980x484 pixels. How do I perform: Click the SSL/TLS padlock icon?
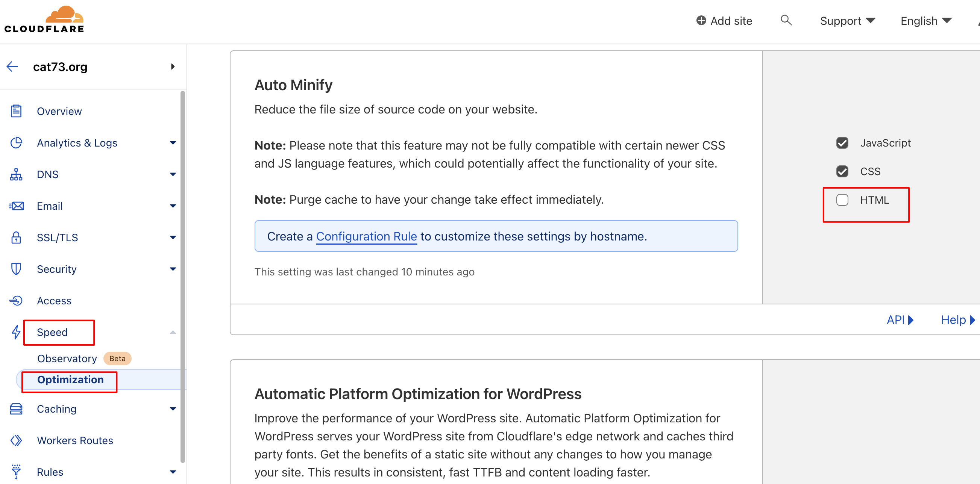(x=16, y=237)
